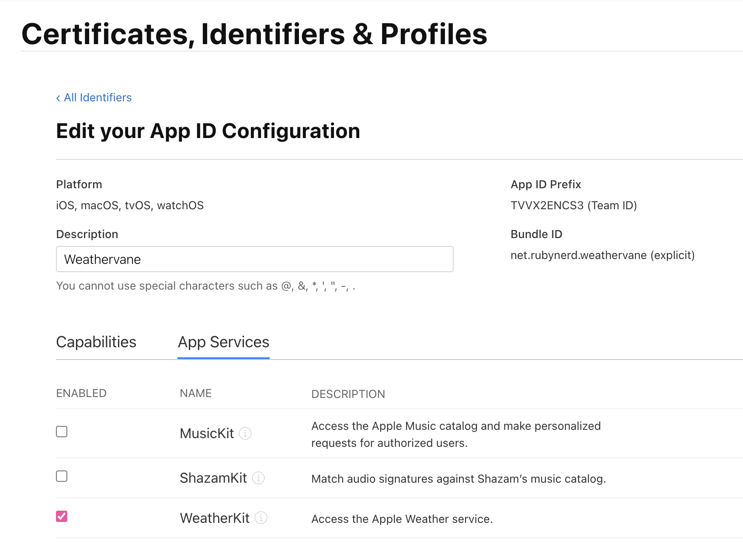Click the NAME column header
Screen dimensions: 743x560
tap(195, 393)
